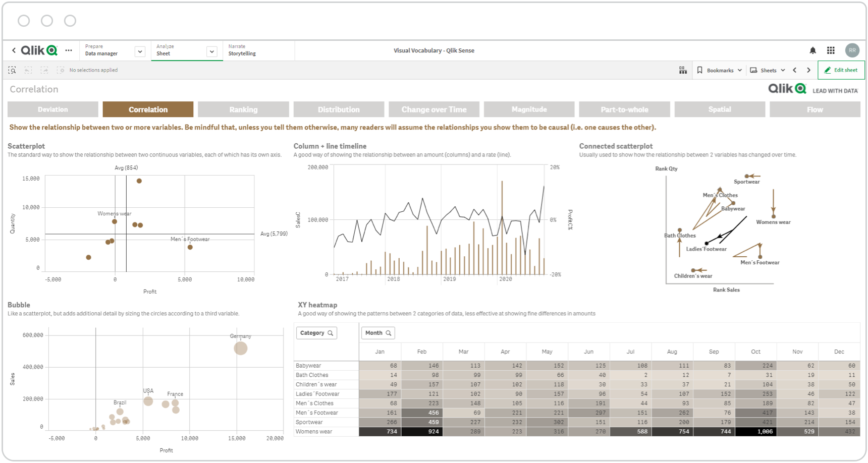Click the 459 Sportwear Feb cell
This screenshot has height=463, width=868.
[x=422, y=422]
